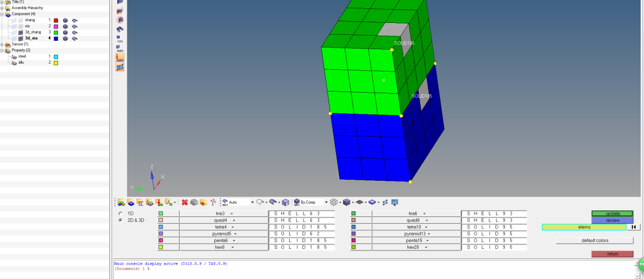Viewport: 644px width, 279px height.
Task: Click the default colors button
Action: point(594,240)
